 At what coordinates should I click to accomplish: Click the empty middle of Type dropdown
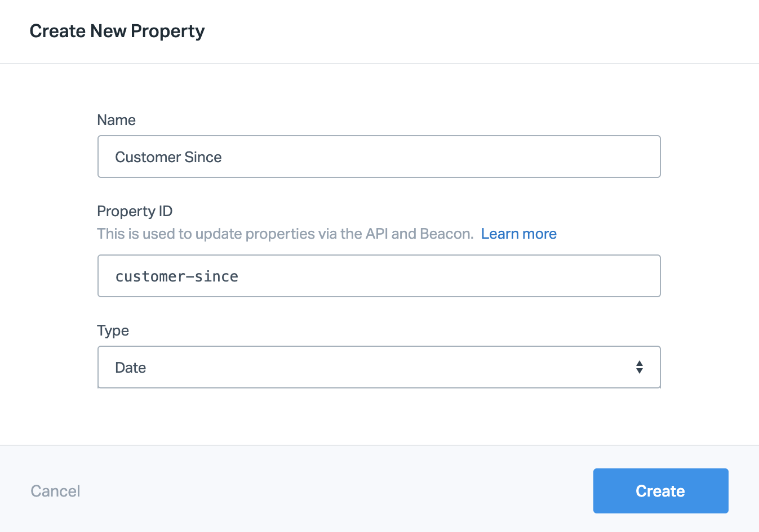379,367
